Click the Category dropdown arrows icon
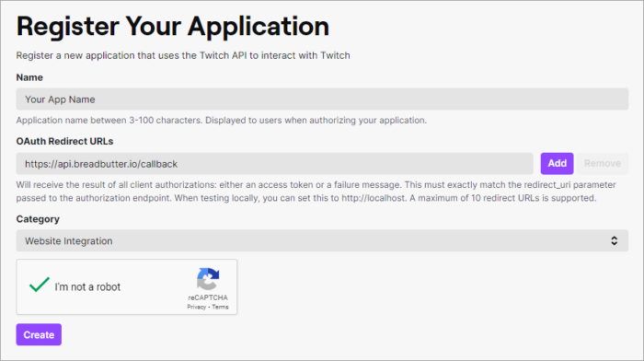 614,240
